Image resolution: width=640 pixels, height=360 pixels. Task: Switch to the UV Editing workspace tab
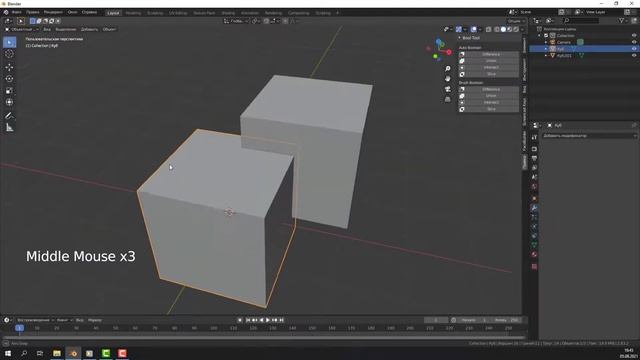click(x=178, y=13)
